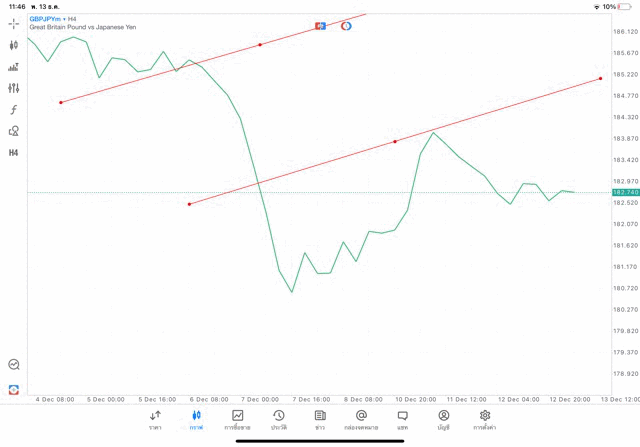The height and width of the screenshot is (447, 640).
Task: Select the current price label 182.740
Action: [x=626, y=192]
